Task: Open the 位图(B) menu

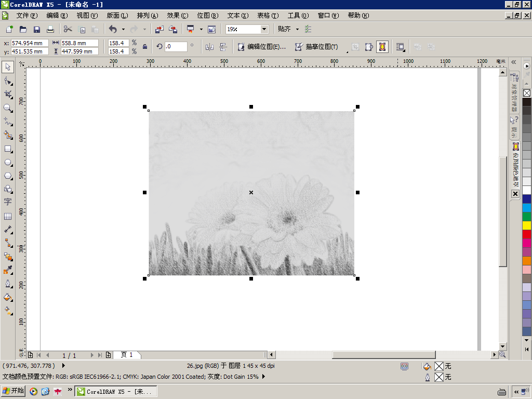Action: point(207,16)
